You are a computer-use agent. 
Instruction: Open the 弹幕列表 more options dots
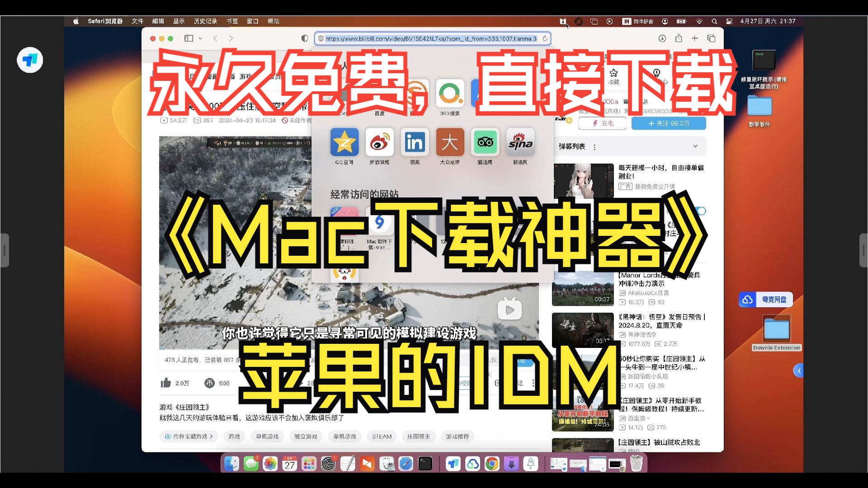pos(594,147)
